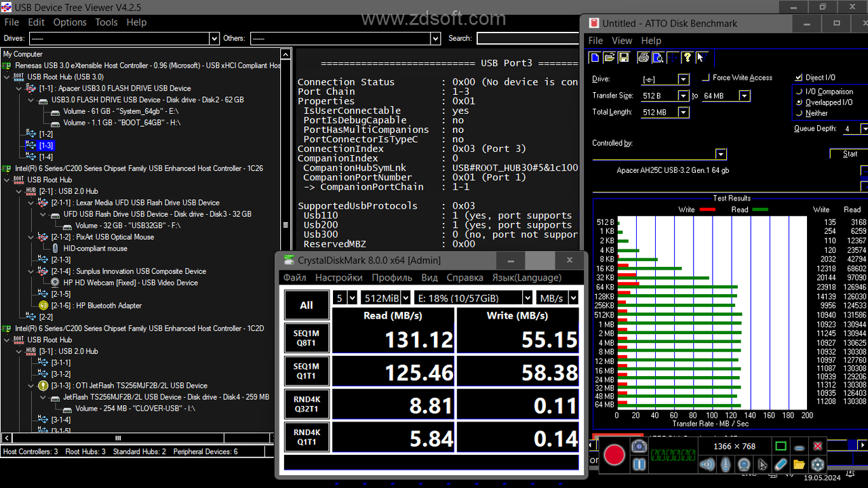Open Tools menu in USB Device Tree Viewer
This screenshot has width=868, height=488.
(x=106, y=22)
